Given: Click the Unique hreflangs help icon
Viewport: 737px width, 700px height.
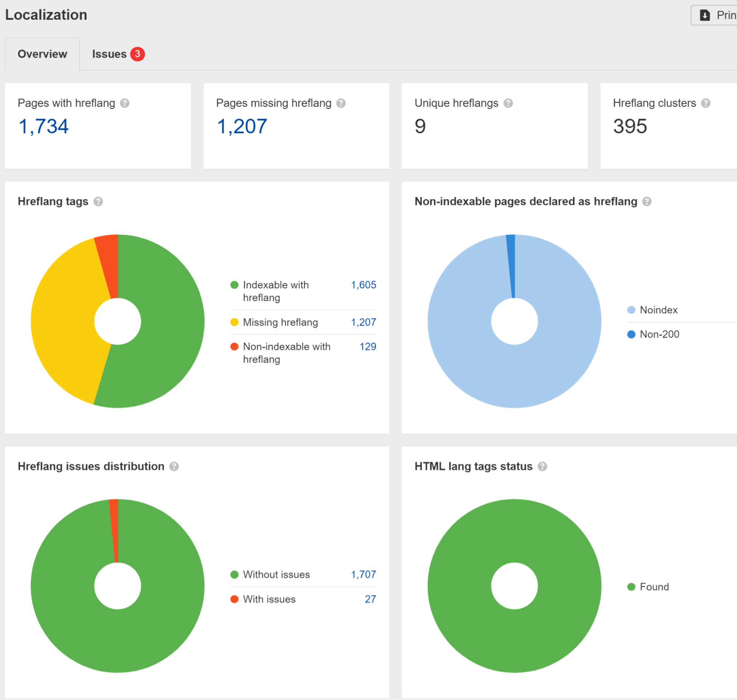Looking at the screenshot, I should point(508,104).
